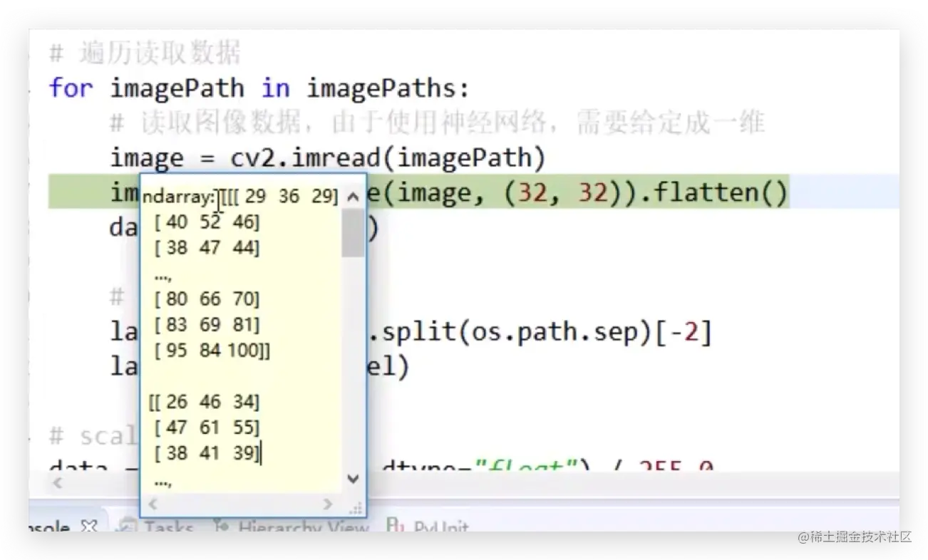Image resolution: width=928 pixels, height=560 pixels.
Task: Click the '[ 95 84 100]]' row in popup
Action: [x=212, y=351]
